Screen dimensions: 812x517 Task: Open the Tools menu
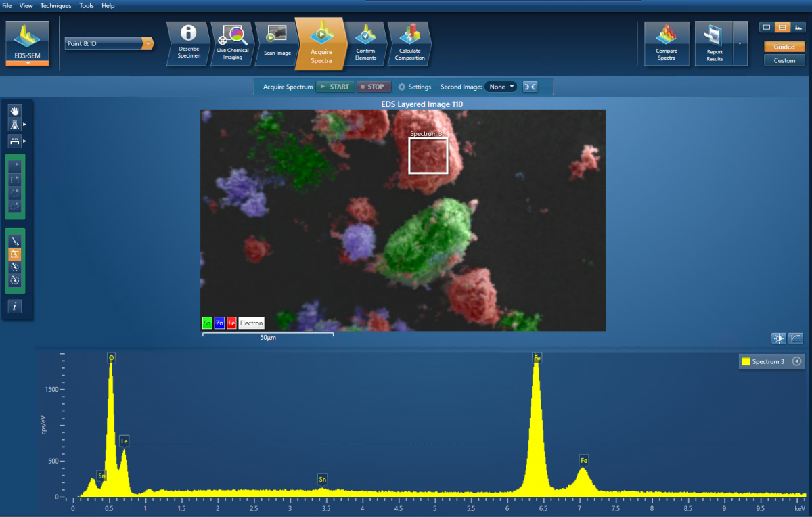86,5
